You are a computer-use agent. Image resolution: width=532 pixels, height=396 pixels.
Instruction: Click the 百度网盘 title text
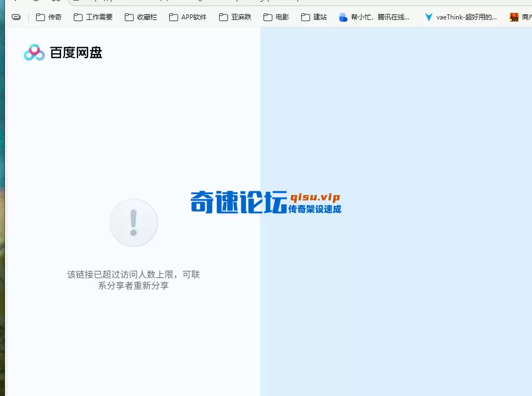tap(76, 52)
